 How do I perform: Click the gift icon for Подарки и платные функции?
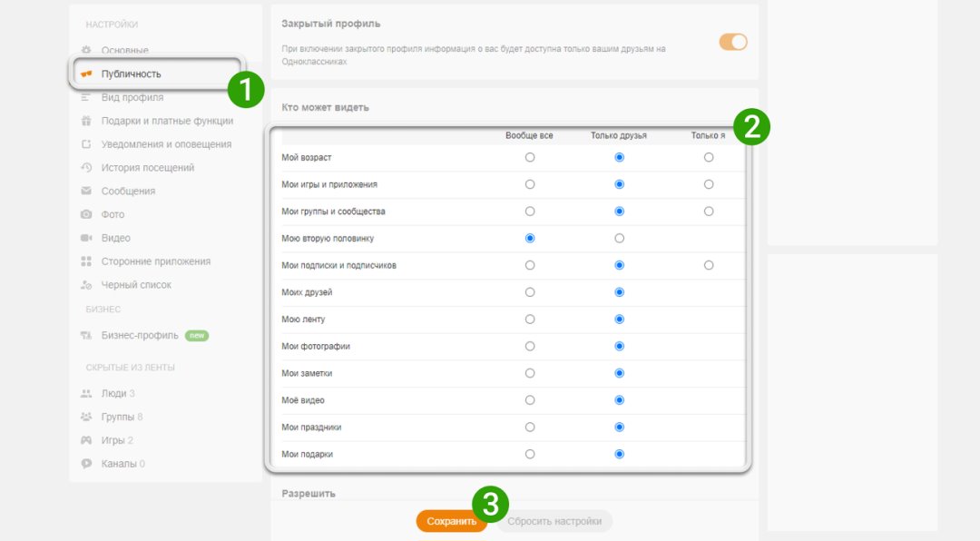(x=86, y=121)
